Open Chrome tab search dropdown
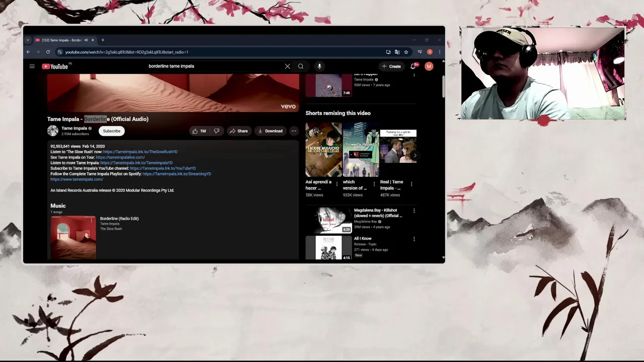644x362 pixels. (x=28, y=40)
